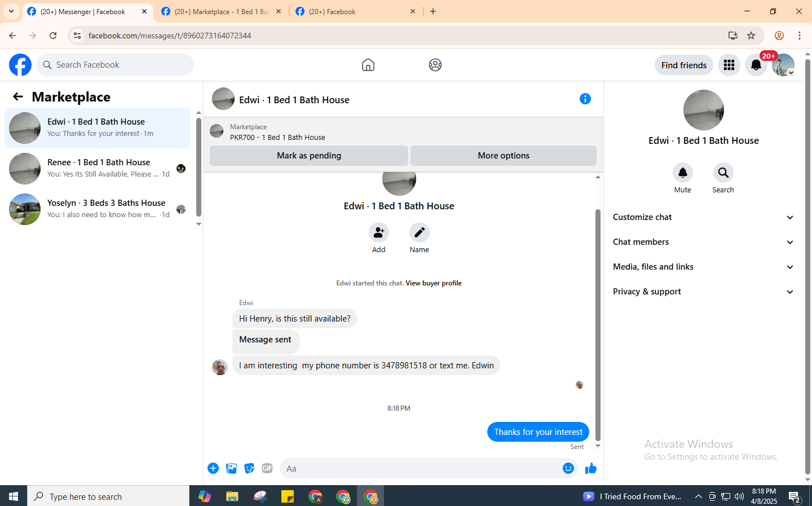The image size is (812, 506).
Task: Edit the chat name with pencil icon
Action: click(420, 232)
